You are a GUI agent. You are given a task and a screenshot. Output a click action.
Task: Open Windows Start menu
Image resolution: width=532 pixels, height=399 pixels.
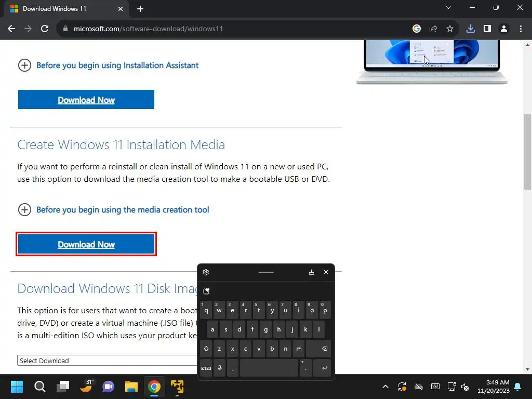17,387
